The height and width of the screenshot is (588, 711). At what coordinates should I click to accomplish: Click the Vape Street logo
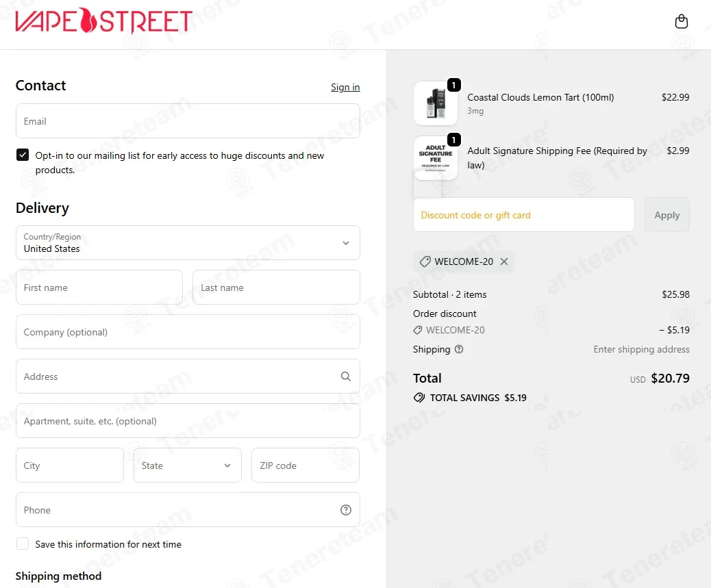(x=104, y=21)
